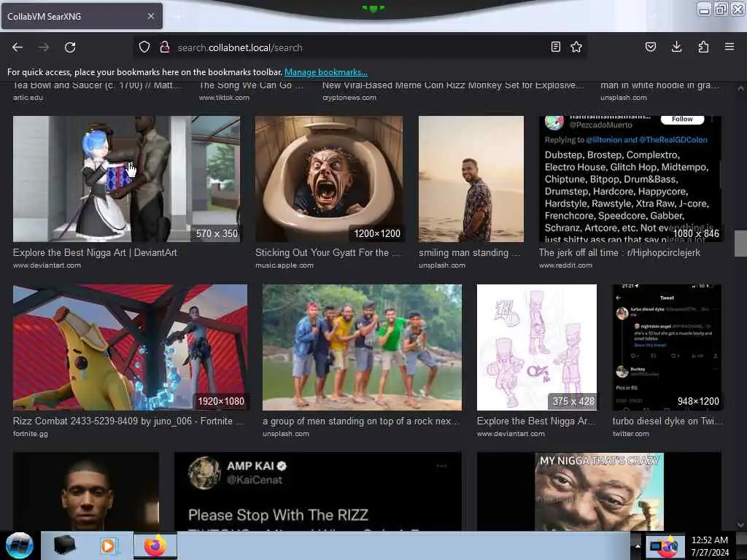Open the man's face portrait thumbnail
747x560 pixels.
click(x=86, y=491)
